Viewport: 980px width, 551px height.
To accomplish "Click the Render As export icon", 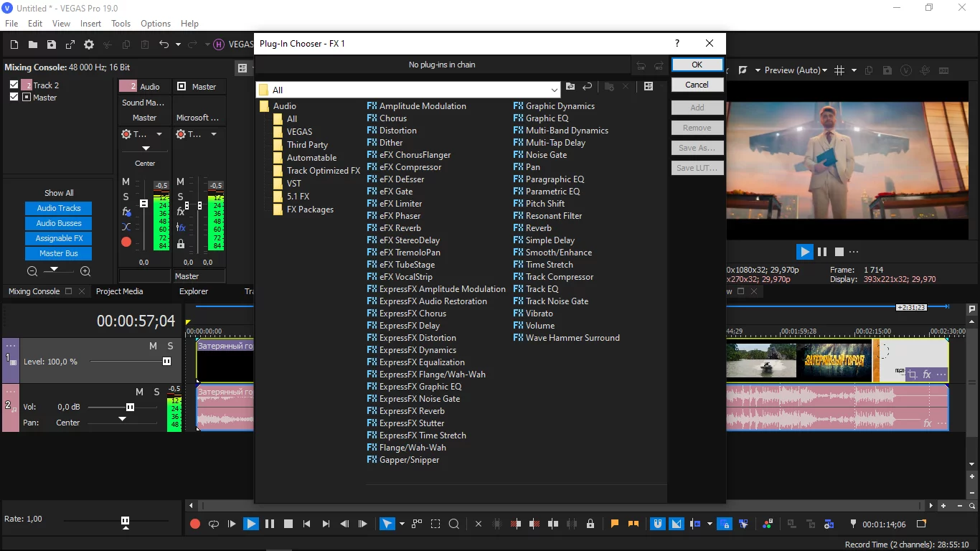I will point(70,44).
